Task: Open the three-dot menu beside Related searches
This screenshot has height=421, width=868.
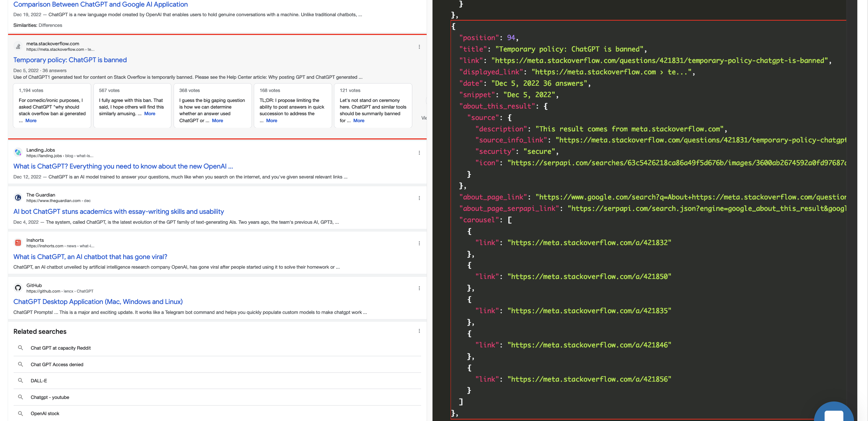Action: [420, 331]
